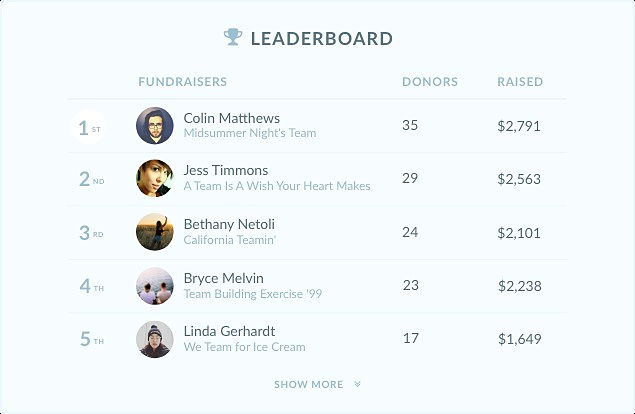Click the Leaderboard heading text

coord(322,38)
